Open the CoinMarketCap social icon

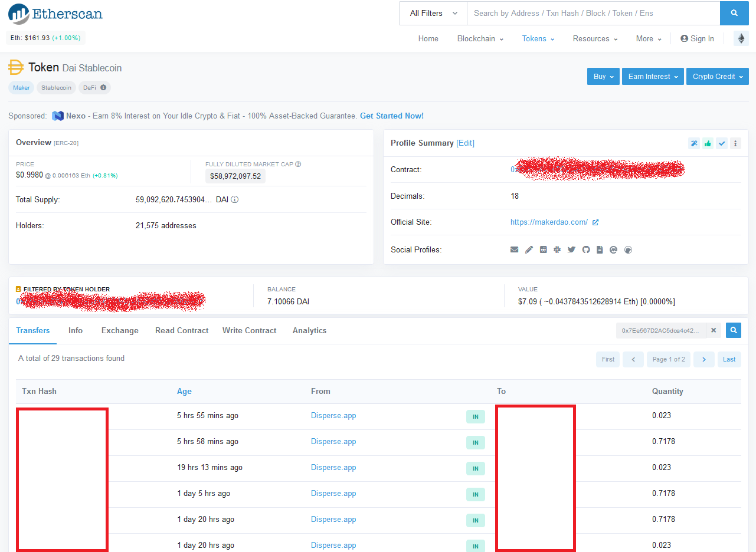[614, 250]
